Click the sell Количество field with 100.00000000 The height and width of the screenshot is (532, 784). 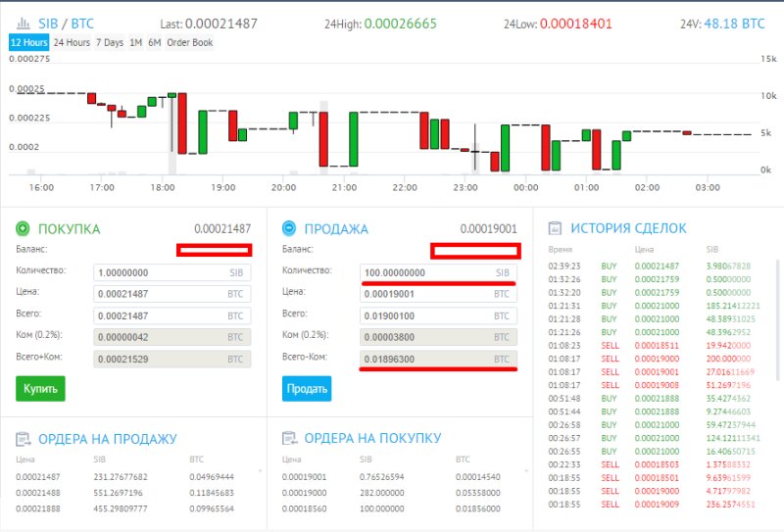pyautogui.click(x=437, y=272)
